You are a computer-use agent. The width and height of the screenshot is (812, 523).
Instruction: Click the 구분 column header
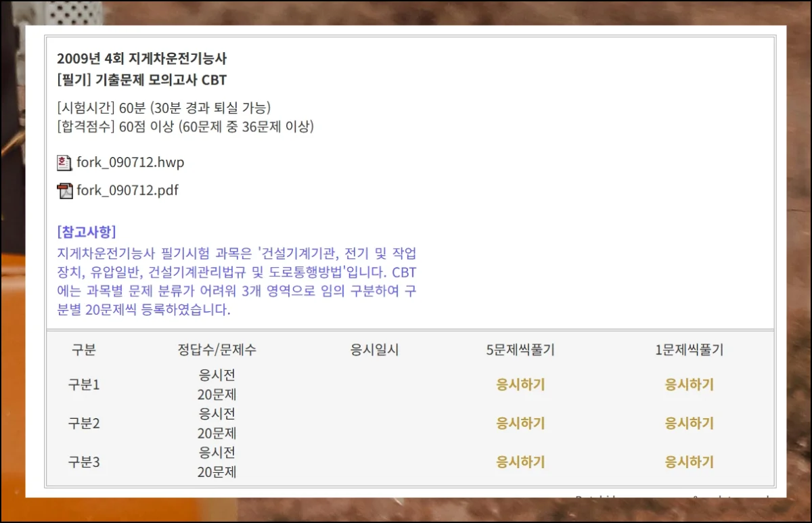pyautogui.click(x=84, y=350)
